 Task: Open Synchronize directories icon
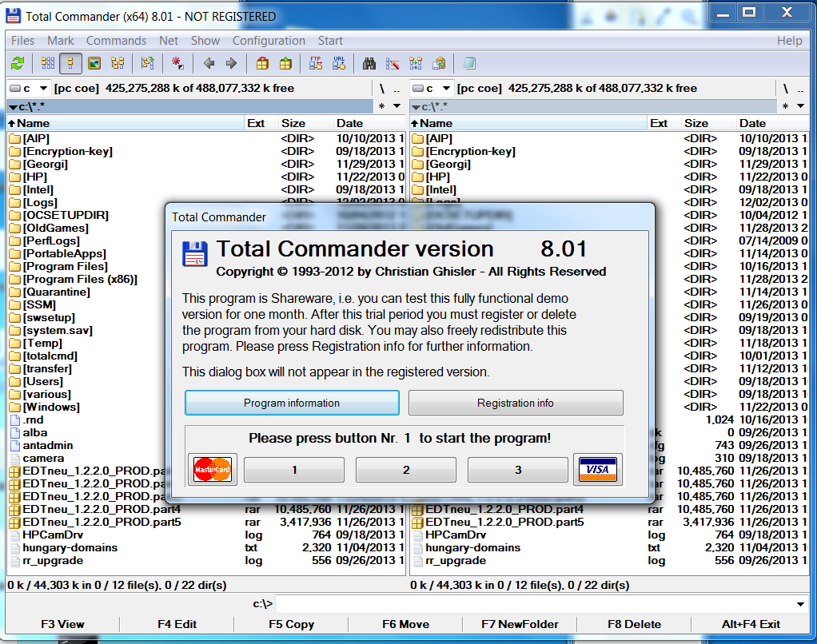416,63
